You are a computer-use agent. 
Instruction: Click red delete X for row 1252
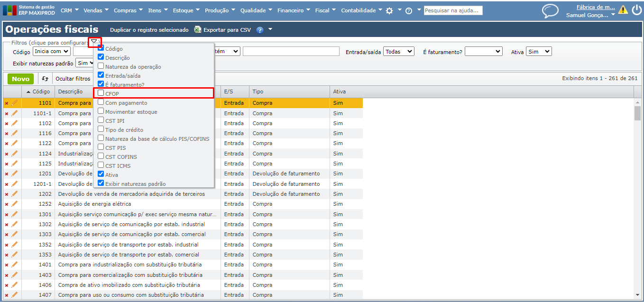click(7, 204)
